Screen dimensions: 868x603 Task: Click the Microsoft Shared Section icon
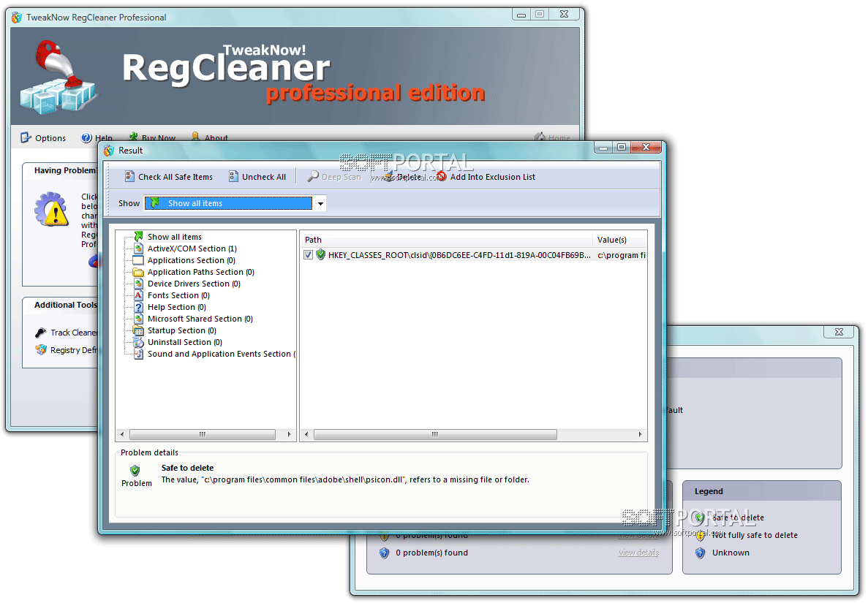(138, 319)
